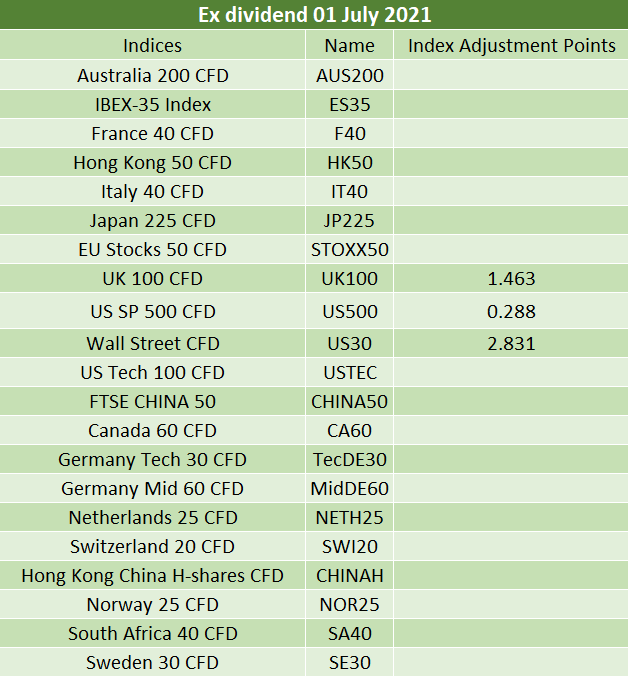Click the HK50 cell
628x676 pixels.
click(x=350, y=163)
